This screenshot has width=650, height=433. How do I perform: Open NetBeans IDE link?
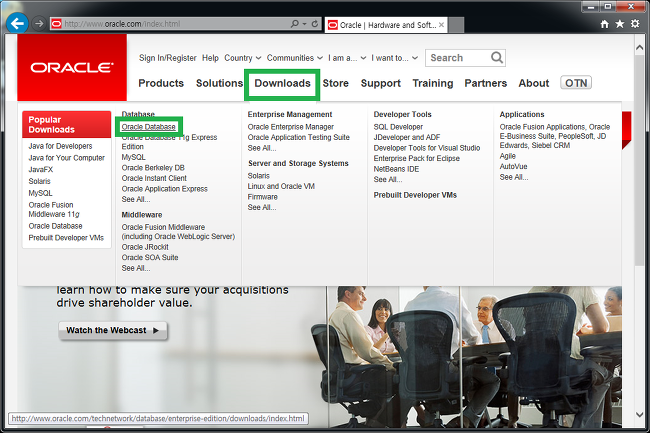tap(396, 169)
